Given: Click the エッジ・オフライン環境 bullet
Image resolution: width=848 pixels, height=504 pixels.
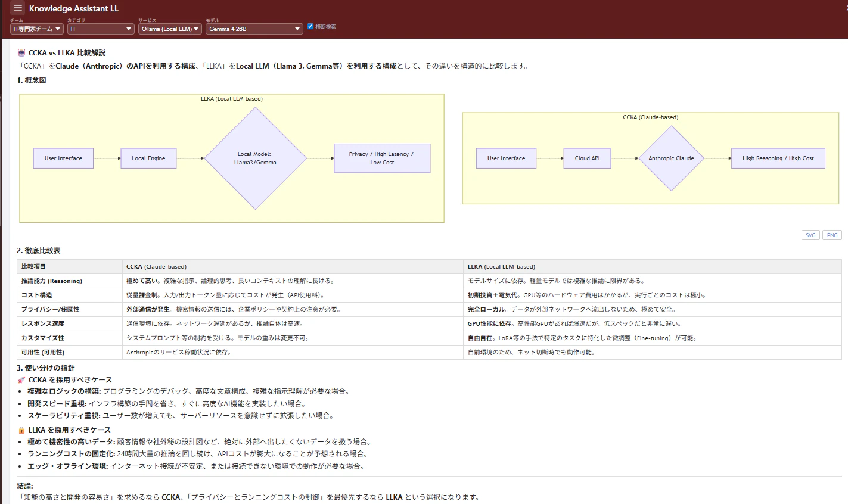Looking at the screenshot, I should coord(196,466).
